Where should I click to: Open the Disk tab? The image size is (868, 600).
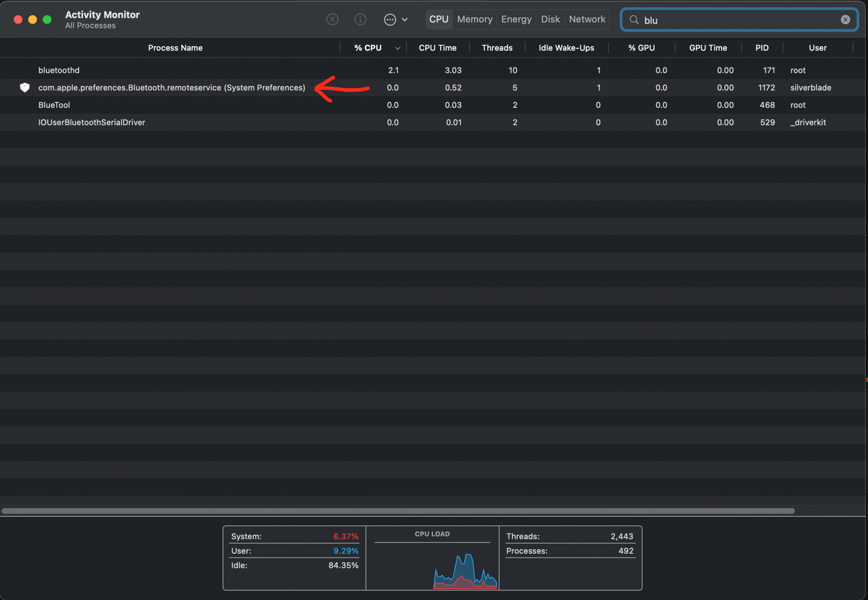point(550,20)
